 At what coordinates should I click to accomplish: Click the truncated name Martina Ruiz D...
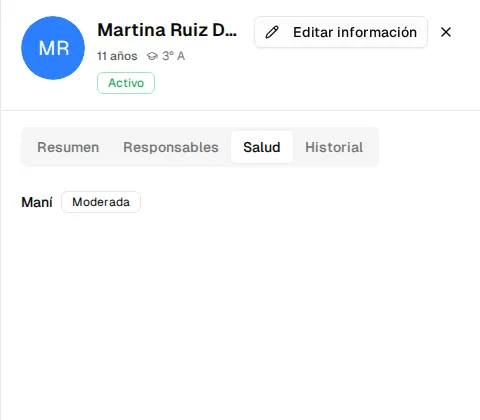(x=167, y=30)
